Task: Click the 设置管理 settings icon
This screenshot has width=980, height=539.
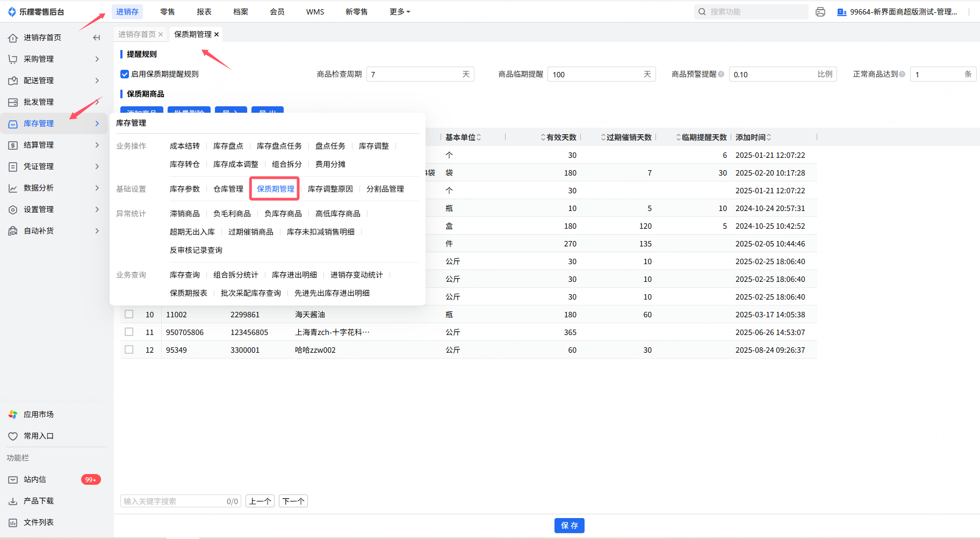Action: [13, 209]
